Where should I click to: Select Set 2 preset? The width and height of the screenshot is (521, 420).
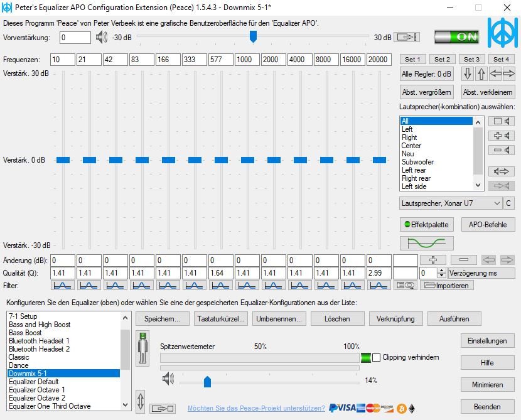[442, 59]
